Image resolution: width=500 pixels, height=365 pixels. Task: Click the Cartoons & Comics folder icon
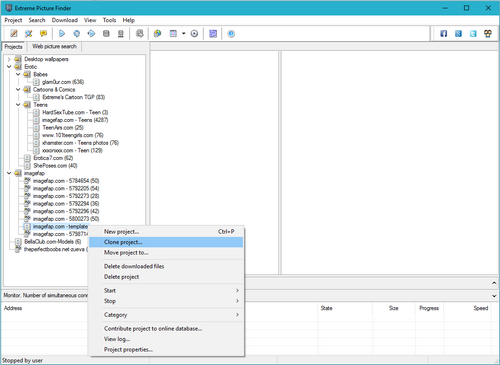[27, 90]
